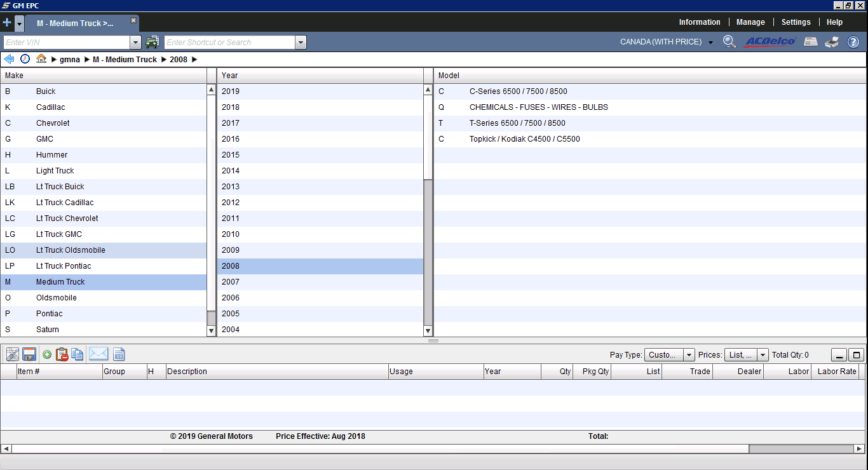This screenshot has height=470, width=868.
Task: Select Chevrolet in the Make list
Action: 104,123
